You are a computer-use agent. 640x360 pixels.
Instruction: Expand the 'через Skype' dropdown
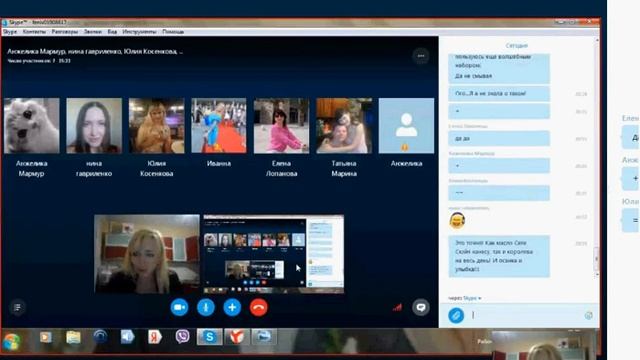tap(464, 298)
